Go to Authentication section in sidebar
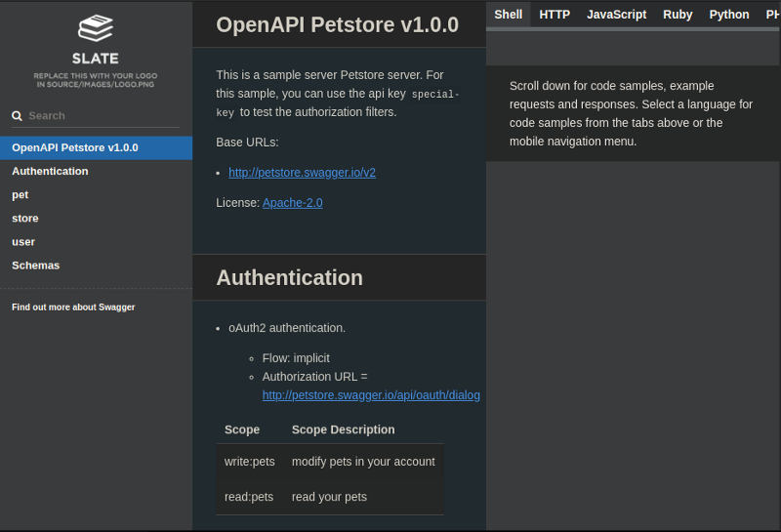Viewport: 781px width, 532px height. (50, 171)
